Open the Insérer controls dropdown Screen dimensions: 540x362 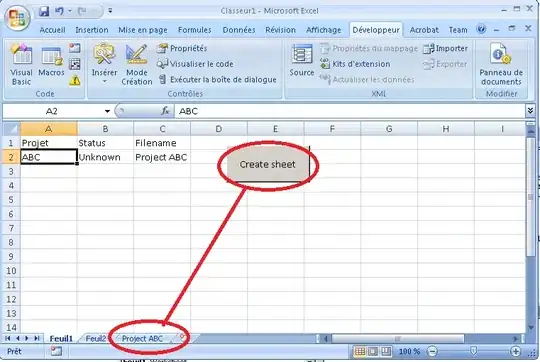click(104, 64)
